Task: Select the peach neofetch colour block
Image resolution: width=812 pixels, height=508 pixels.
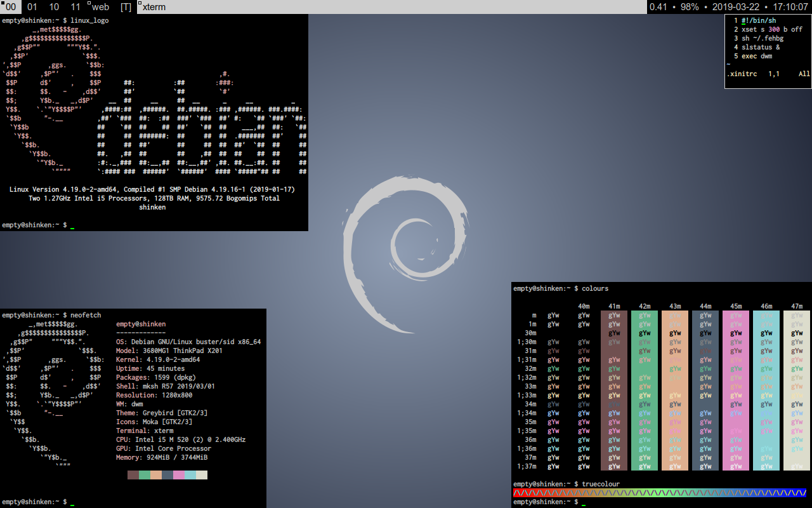Action: click(156, 475)
